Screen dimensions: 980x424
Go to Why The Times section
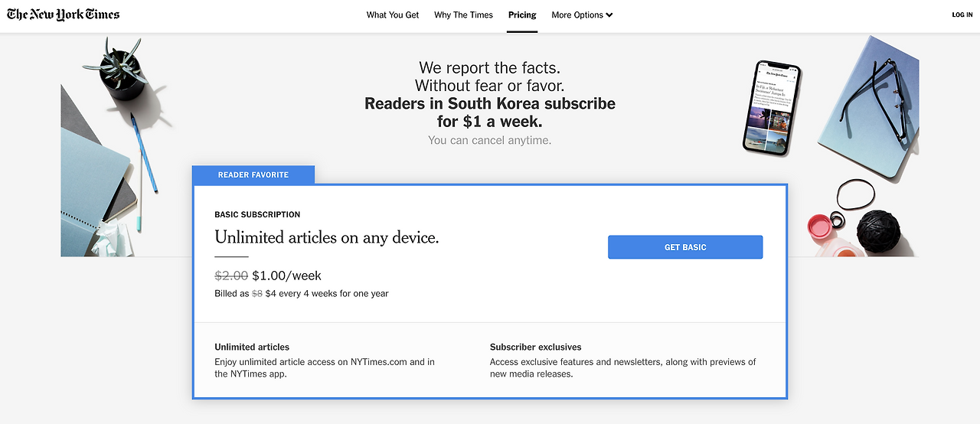pos(463,15)
